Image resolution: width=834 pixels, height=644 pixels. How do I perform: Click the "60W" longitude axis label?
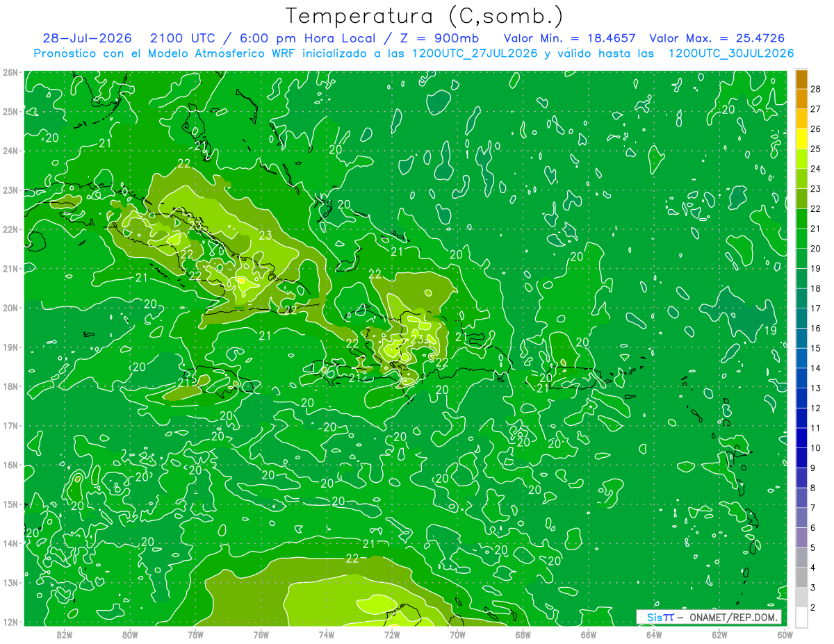[785, 634]
